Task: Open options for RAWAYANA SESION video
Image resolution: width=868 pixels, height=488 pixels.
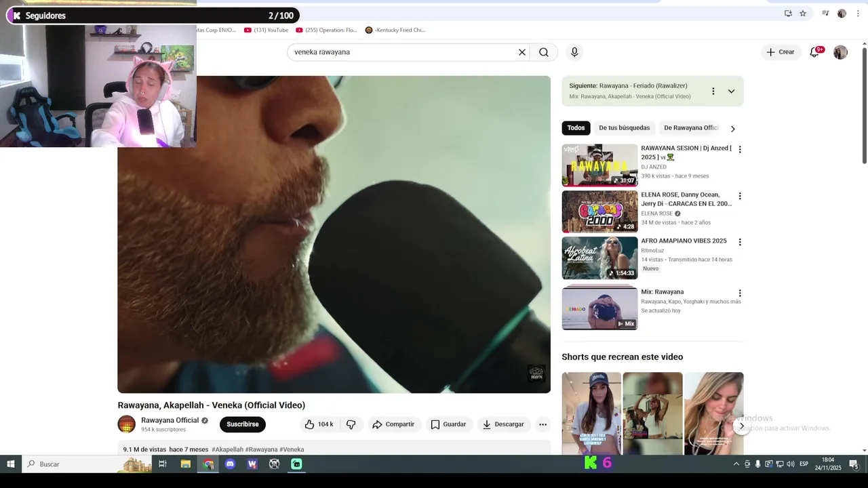Action: [740, 149]
